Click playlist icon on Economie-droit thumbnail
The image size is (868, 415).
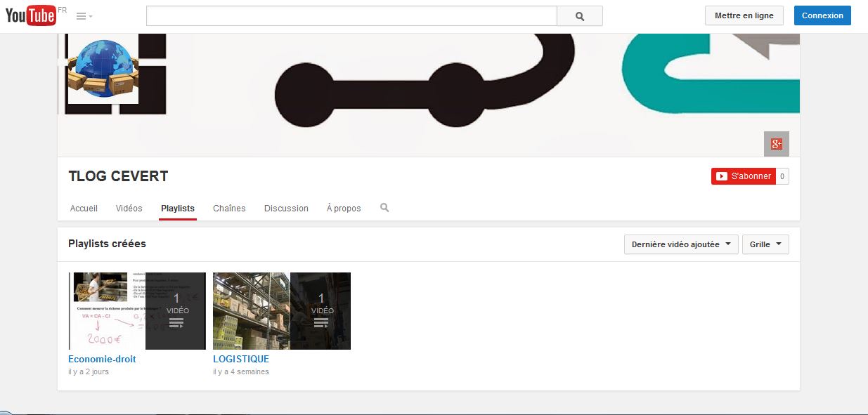coord(176,323)
